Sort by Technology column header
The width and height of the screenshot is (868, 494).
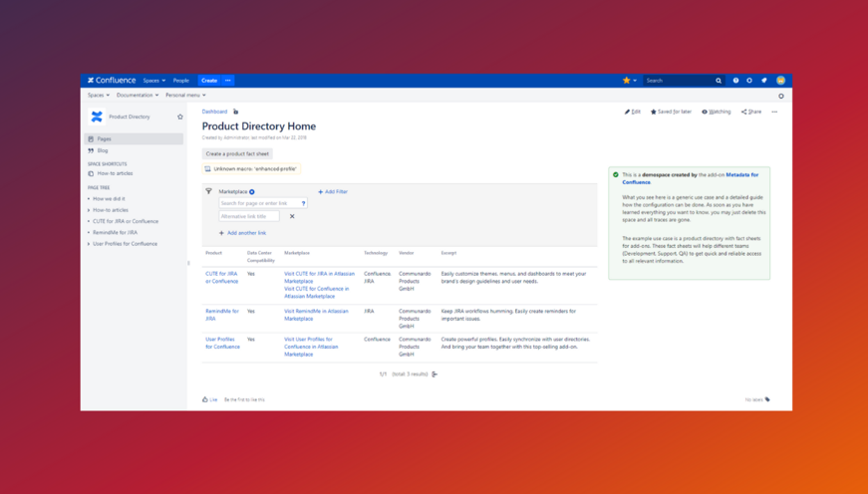[x=376, y=253]
